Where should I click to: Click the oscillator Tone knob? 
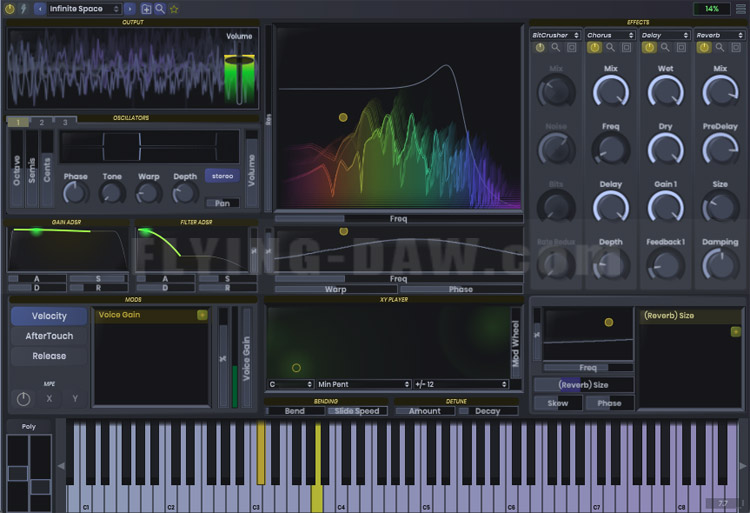112,194
